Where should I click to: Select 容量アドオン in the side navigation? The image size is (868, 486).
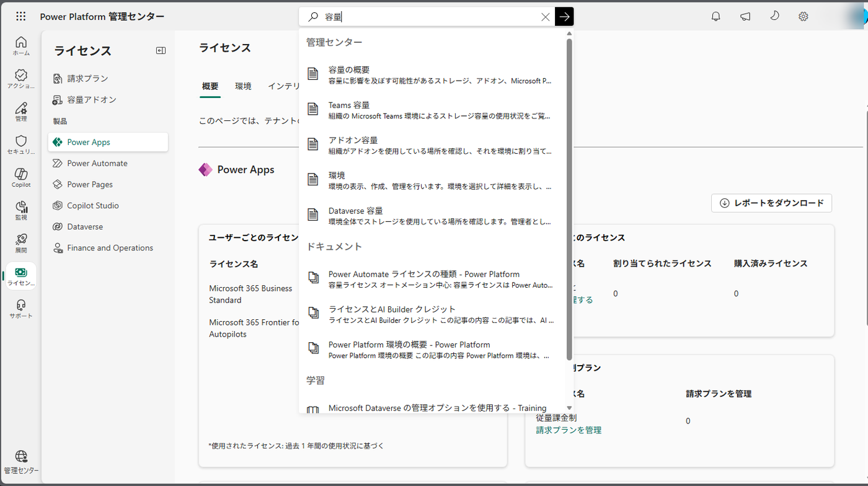click(x=108, y=100)
